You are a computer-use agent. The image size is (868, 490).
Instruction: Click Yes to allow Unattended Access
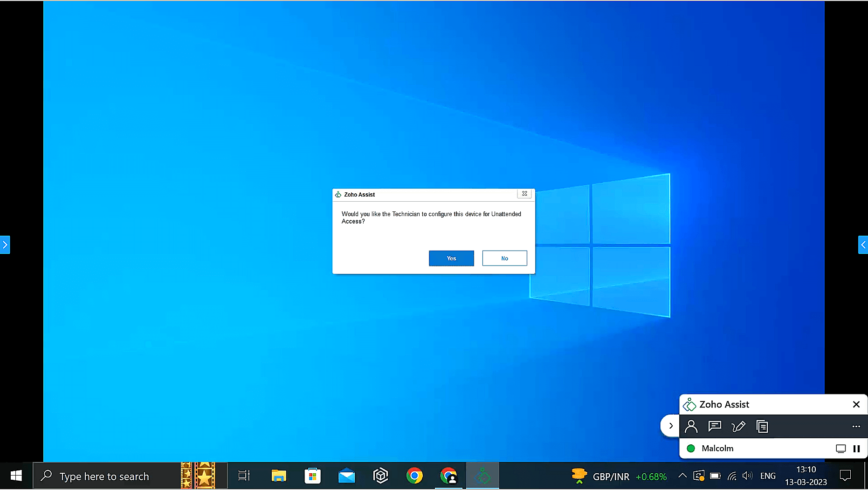[451, 259]
